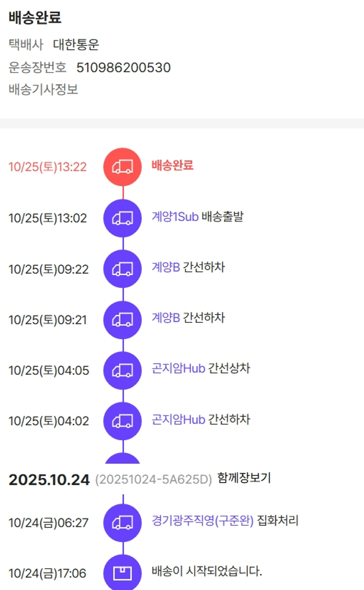Click the truck icon beside 곤지암Hub 간선하차
The image size is (364, 590).
click(x=123, y=421)
